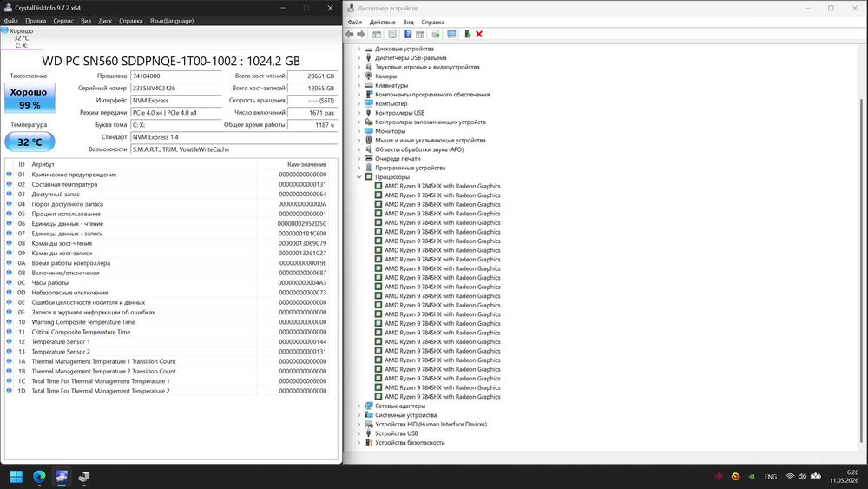This screenshot has height=489, width=868.
Task: Click the Device Manager taskbar icon
Action: (84, 477)
